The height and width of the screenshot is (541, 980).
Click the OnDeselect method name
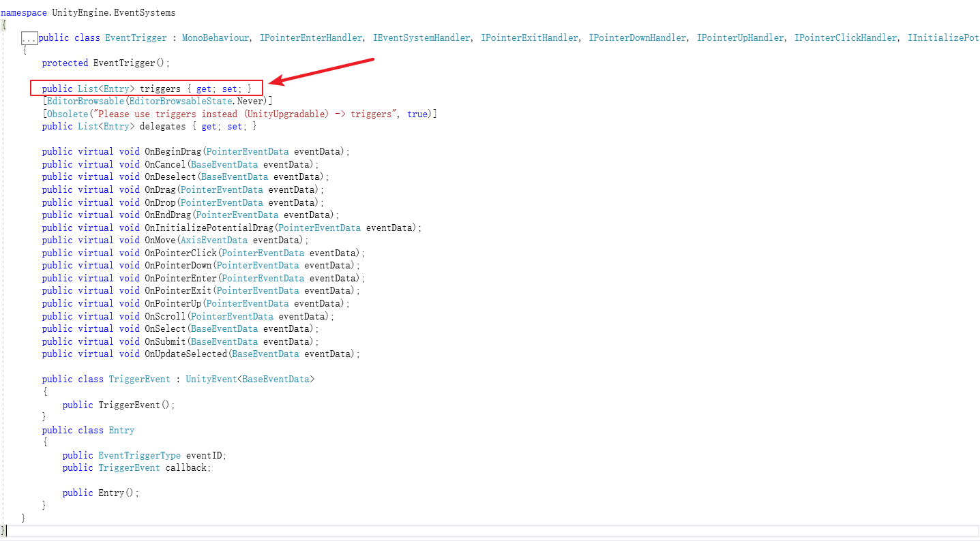(170, 177)
